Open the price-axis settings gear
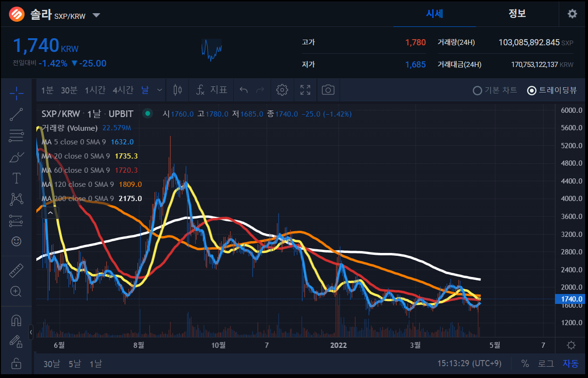The image size is (588, 378). tap(571, 345)
